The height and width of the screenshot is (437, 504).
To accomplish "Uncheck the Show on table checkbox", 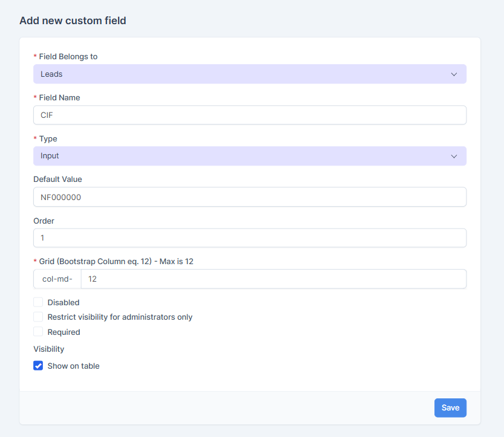I will [x=38, y=366].
